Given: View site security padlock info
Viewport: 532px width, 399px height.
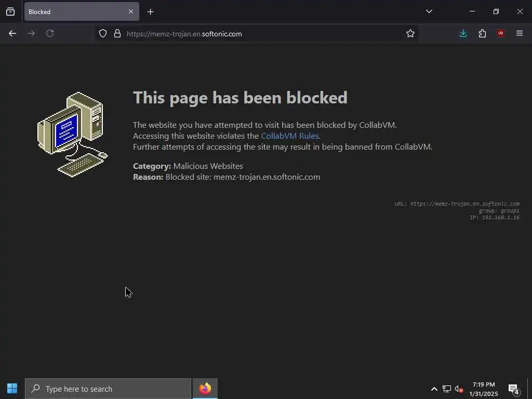Looking at the screenshot, I should (117, 33).
